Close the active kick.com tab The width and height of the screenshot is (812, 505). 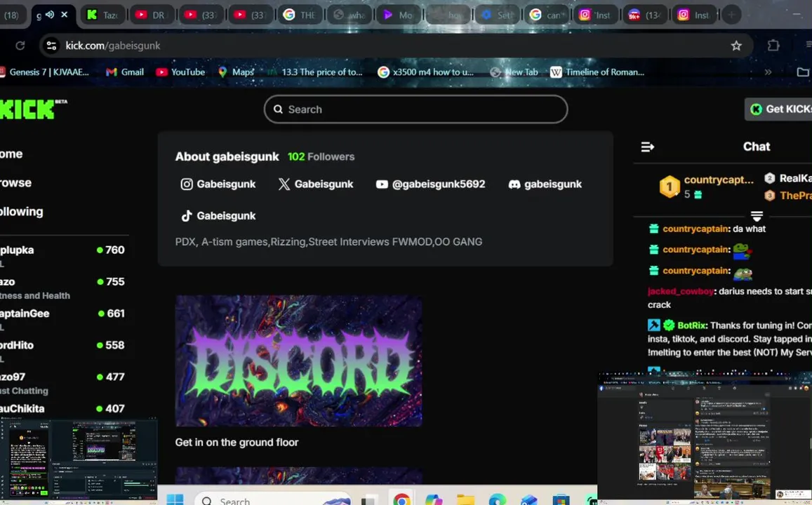(x=64, y=15)
